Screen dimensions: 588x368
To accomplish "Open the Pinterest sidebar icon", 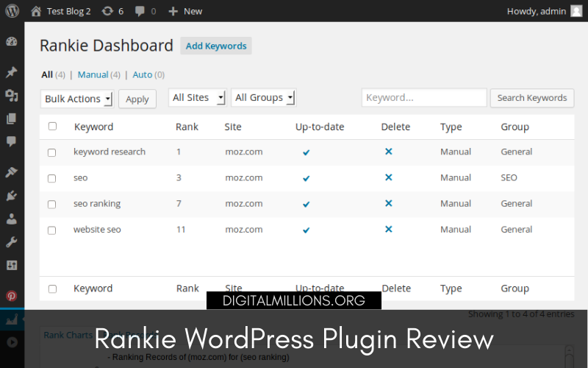I will click(x=12, y=296).
